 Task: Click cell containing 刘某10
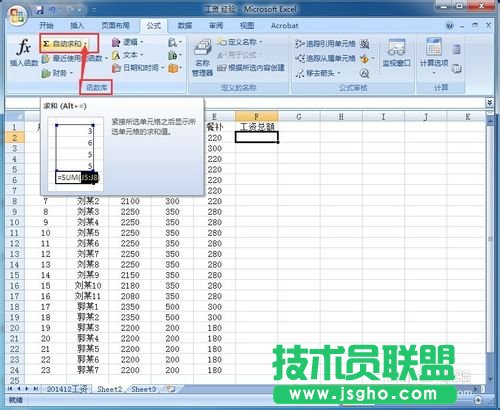tap(88, 286)
